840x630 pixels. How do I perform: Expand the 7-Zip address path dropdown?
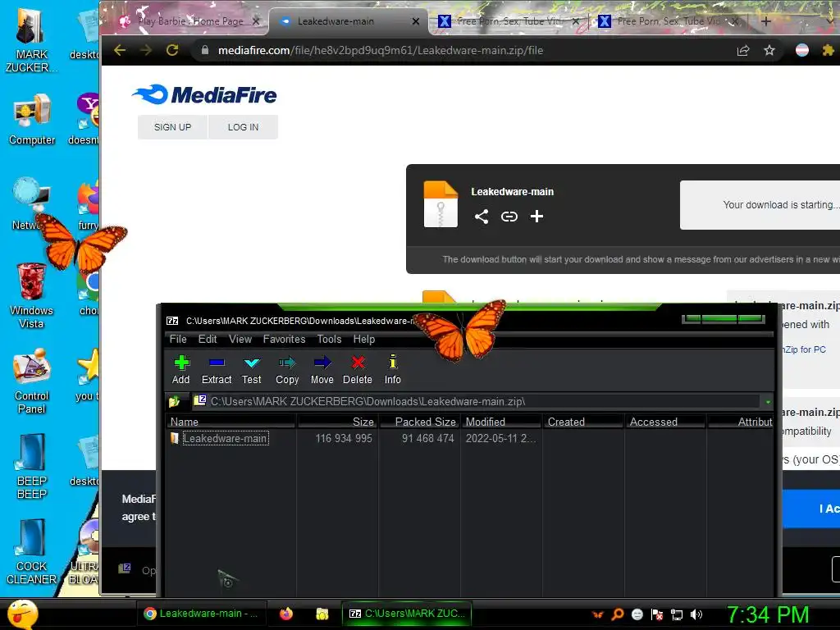tap(768, 402)
